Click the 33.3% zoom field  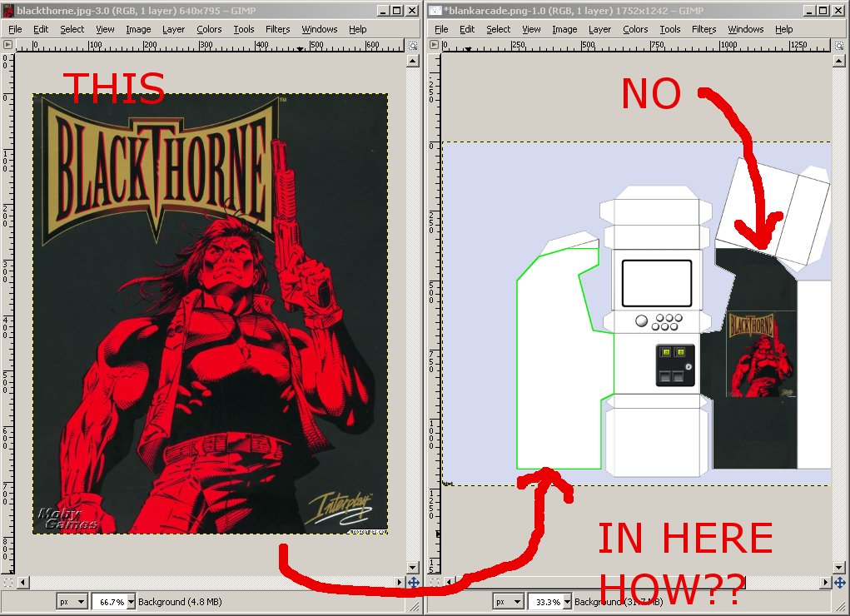pos(546,602)
